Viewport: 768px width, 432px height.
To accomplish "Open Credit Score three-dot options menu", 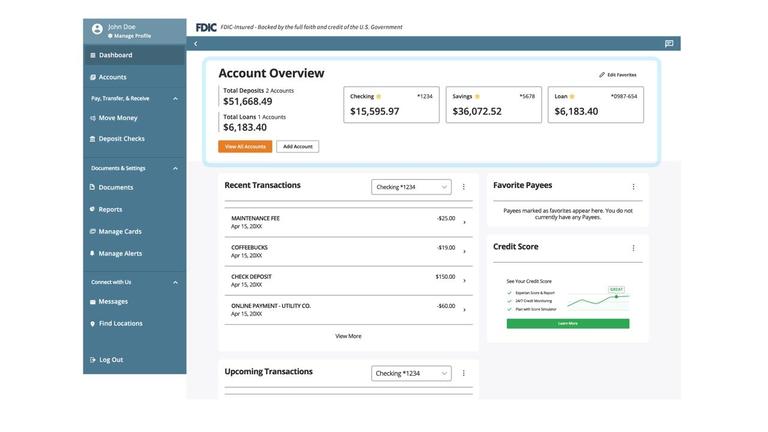I will coord(633,248).
